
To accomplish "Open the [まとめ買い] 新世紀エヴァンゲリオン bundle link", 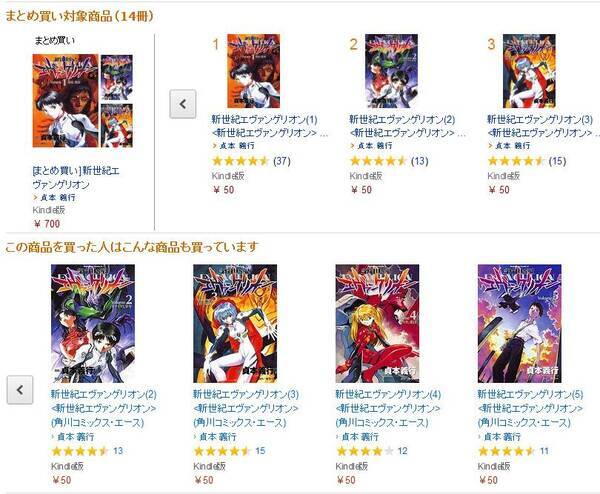I will tap(76, 178).
